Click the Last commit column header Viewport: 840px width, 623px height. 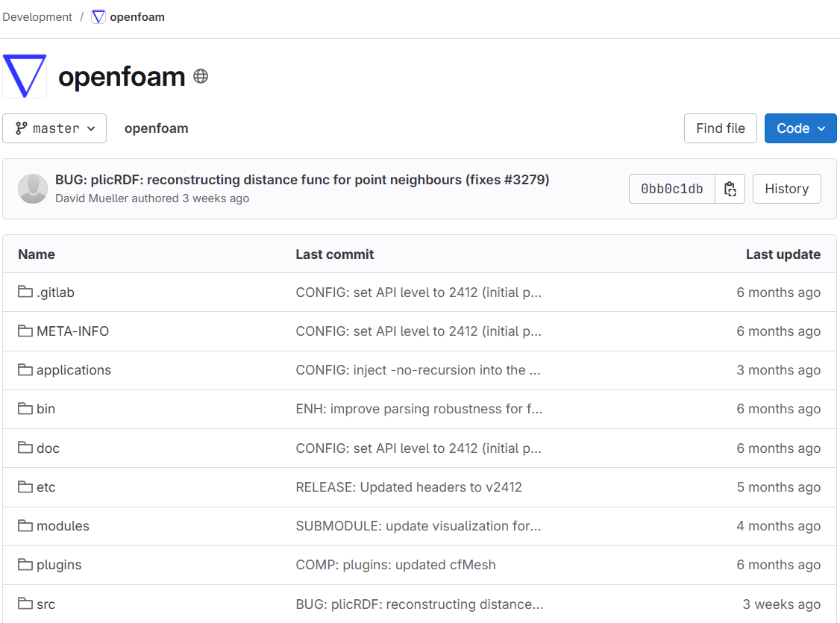(335, 254)
